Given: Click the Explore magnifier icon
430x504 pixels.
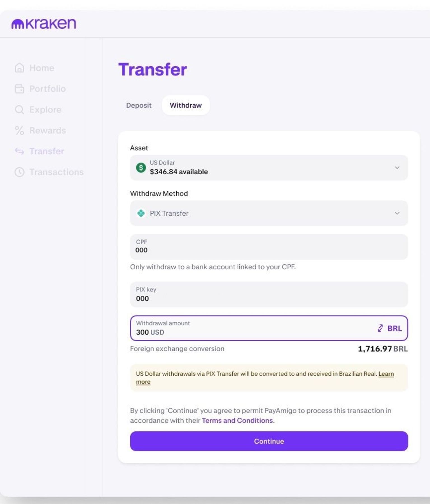Looking at the screenshot, I should pyautogui.click(x=19, y=110).
